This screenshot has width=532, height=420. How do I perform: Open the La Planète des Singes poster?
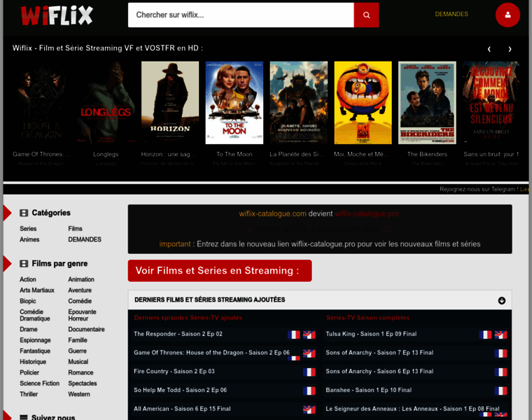299,103
